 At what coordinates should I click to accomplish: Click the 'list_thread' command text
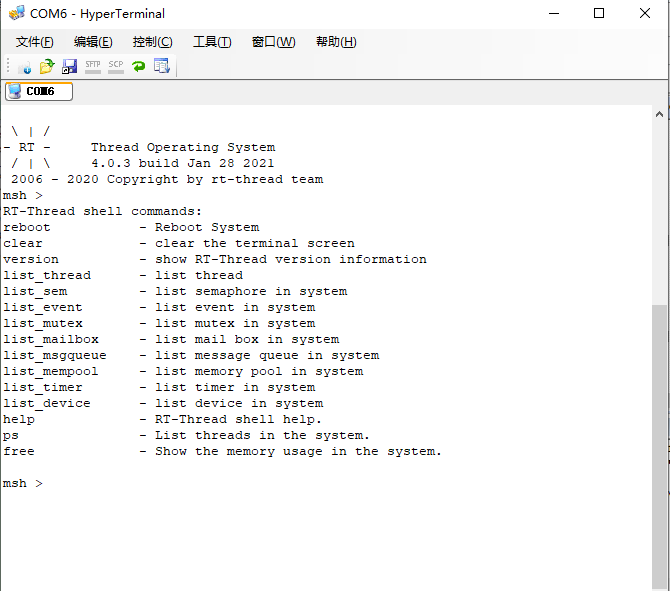(x=47, y=276)
